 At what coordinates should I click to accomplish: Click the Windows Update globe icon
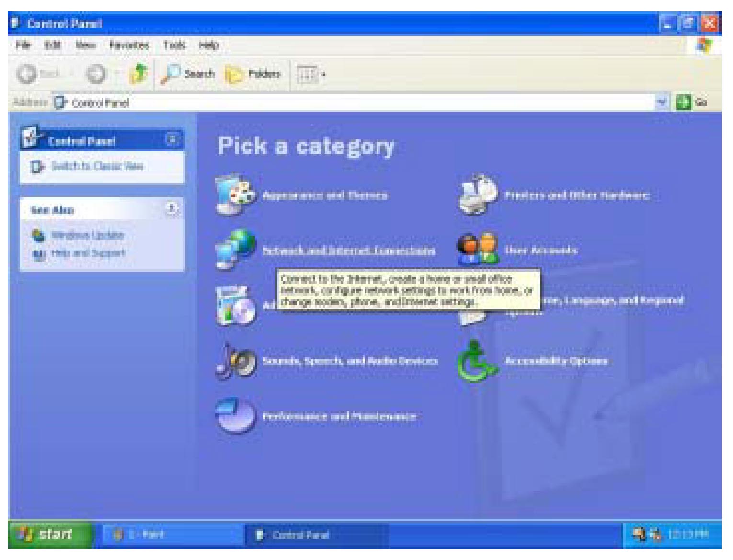coord(38,235)
